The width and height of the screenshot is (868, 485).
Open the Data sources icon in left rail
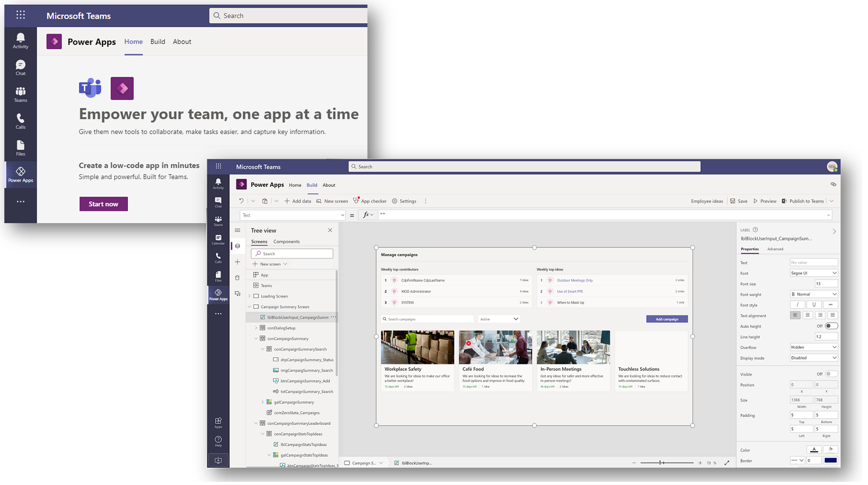[237, 277]
